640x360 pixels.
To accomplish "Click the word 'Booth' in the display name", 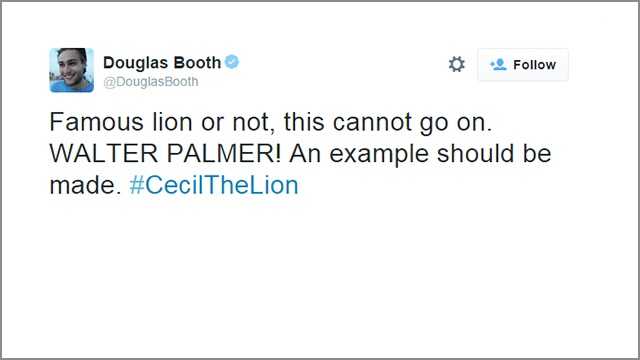I will (198, 63).
